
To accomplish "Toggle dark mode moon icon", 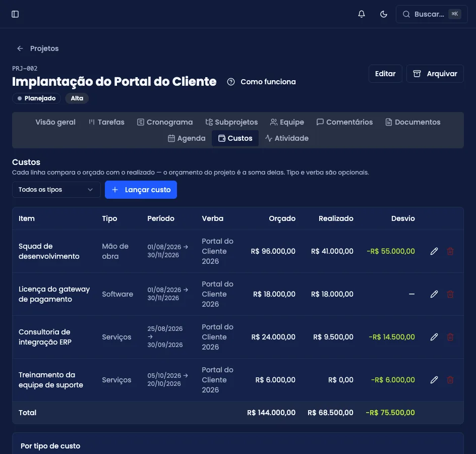I will [383, 14].
